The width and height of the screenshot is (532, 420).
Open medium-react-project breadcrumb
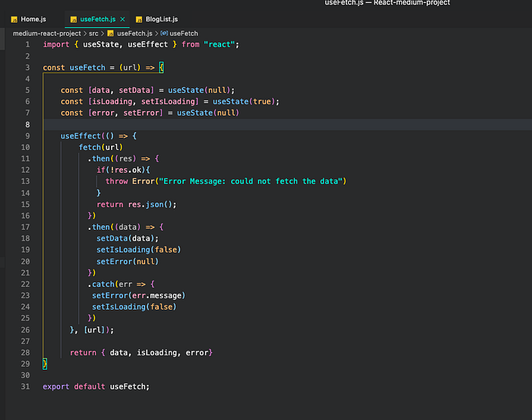(x=47, y=33)
